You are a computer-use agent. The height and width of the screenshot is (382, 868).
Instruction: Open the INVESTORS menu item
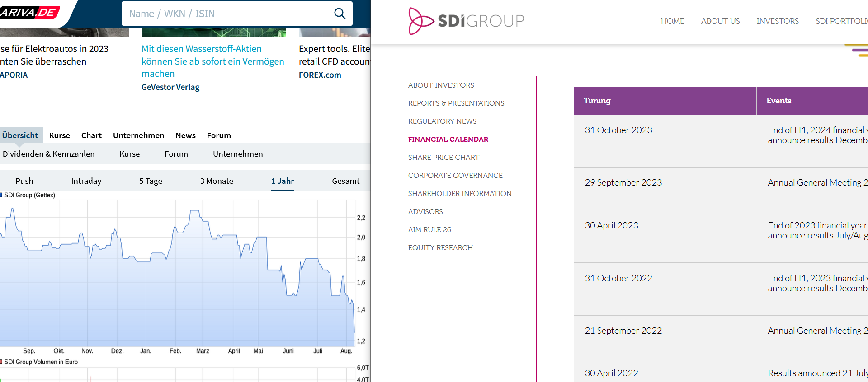tap(777, 21)
